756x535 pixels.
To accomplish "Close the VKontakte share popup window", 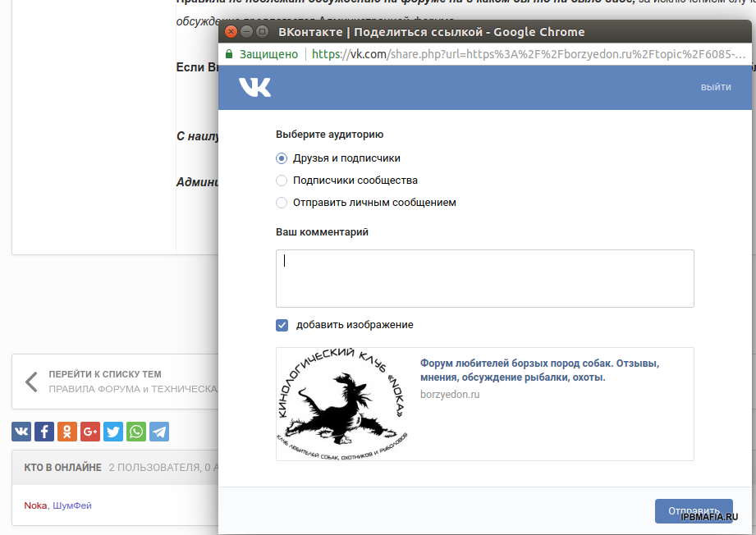I will coord(231,32).
